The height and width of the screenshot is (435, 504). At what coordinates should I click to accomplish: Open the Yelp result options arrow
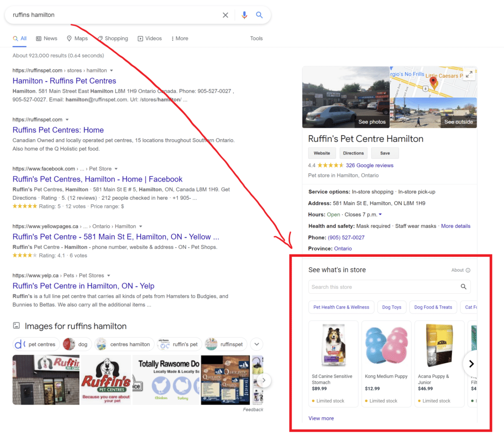point(109,276)
